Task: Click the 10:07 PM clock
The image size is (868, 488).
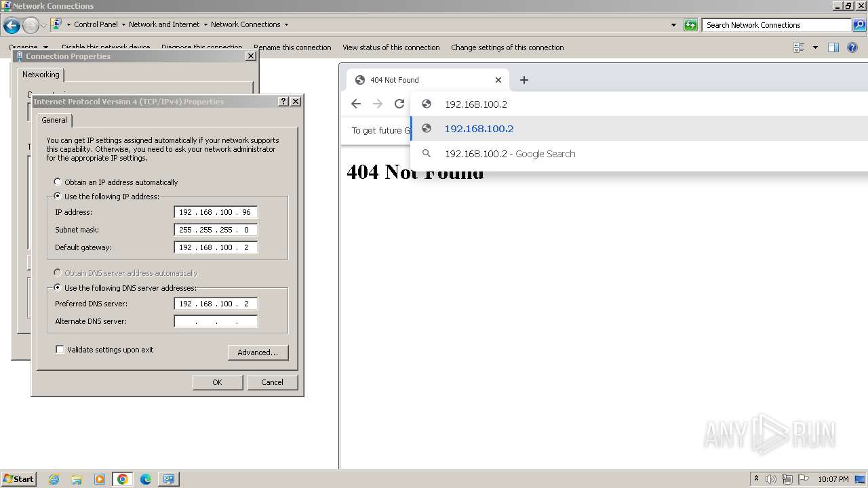Action: (833, 479)
